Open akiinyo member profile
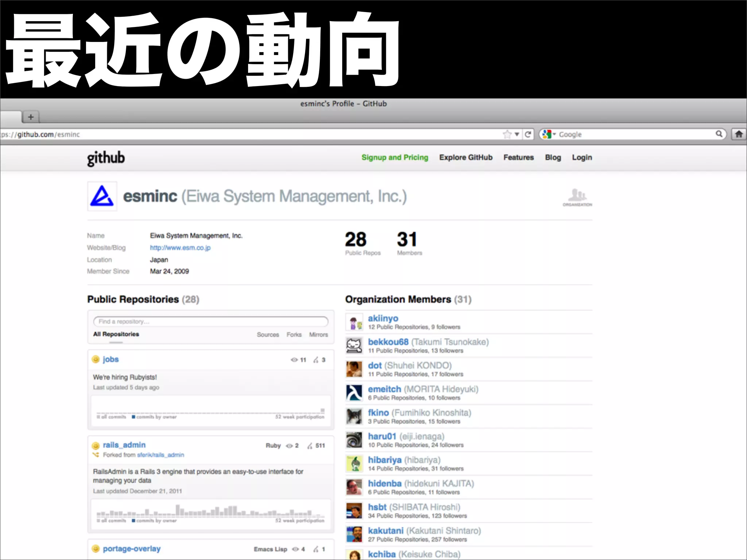Screen dimensions: 747x560 (x=383, y=318)
